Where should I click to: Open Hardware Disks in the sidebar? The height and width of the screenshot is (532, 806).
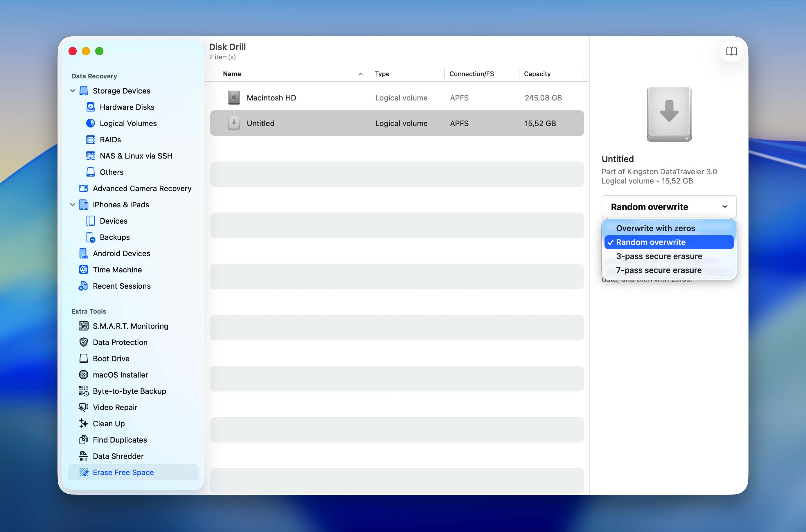point(127,107)
